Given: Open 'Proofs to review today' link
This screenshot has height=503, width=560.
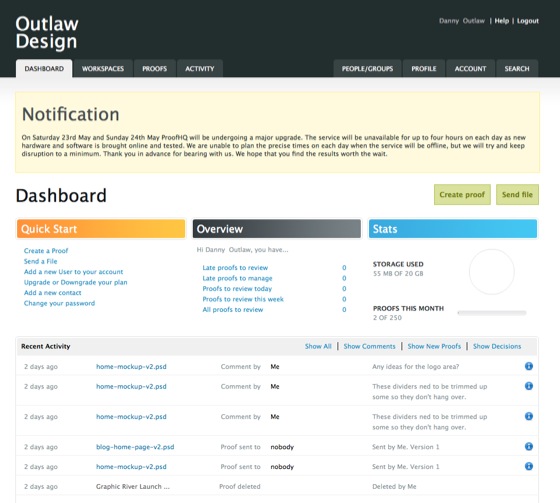Looking at the screenshot, I should point(237,289).
